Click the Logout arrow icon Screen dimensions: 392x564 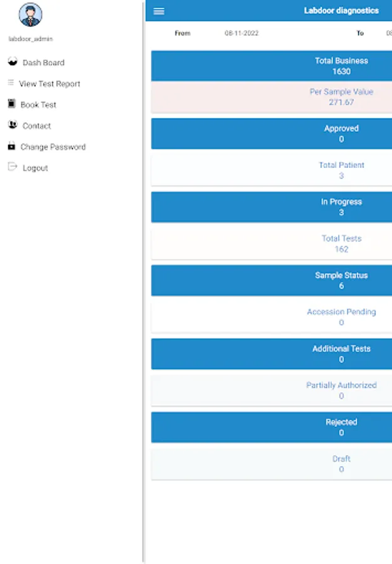point(12,167)
